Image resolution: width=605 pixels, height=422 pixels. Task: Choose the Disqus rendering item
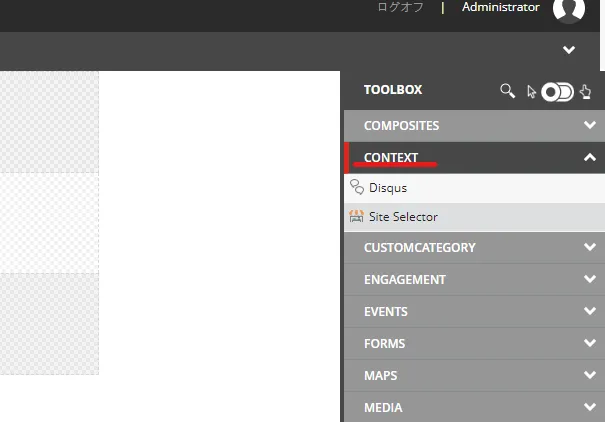(x=474, y=188)
